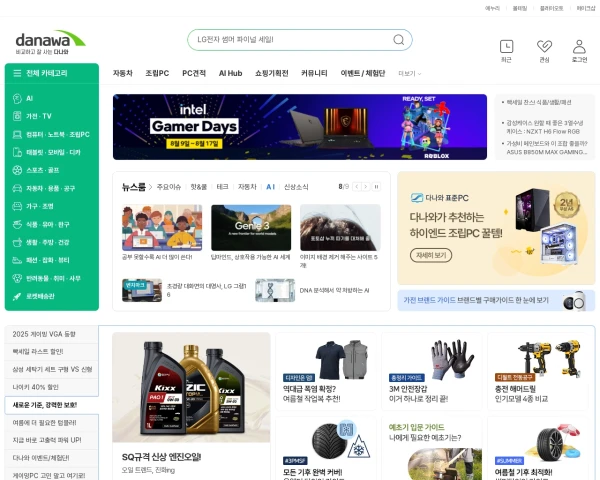Select the 자동차 newsroom tab
The height and width of the screenshot is (480, 600).
click(x=247, y=187)
